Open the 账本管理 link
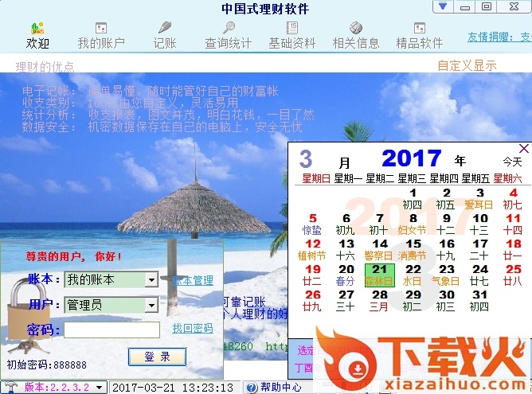The image size is (532, 394). coord(193,280)
